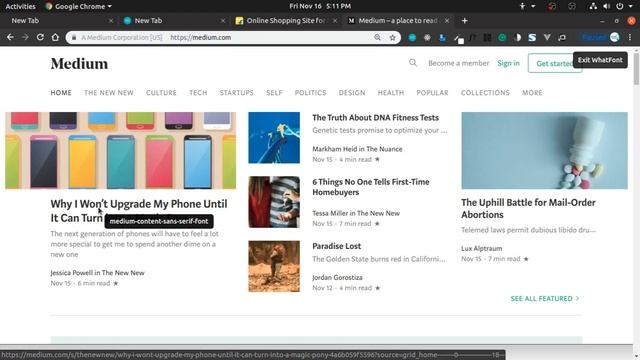The height and width of the screenshot is (360, 640).
Task: Go back using the browser back arrow
Action: click(10, 37)
